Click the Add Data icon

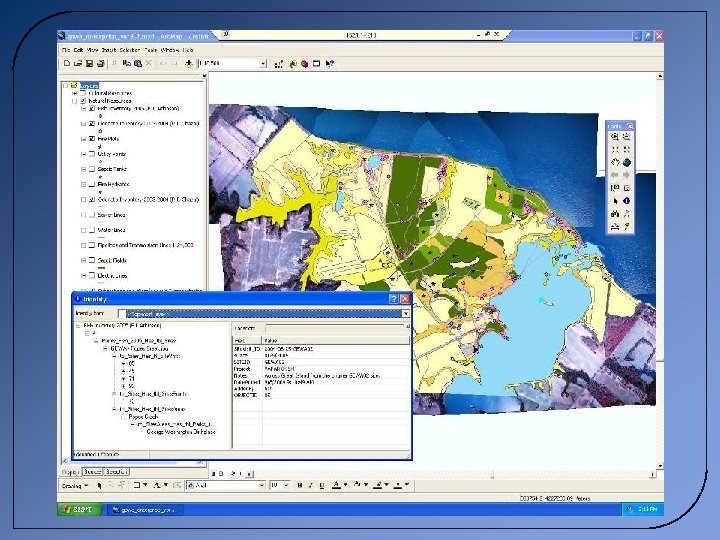point(188,64)
